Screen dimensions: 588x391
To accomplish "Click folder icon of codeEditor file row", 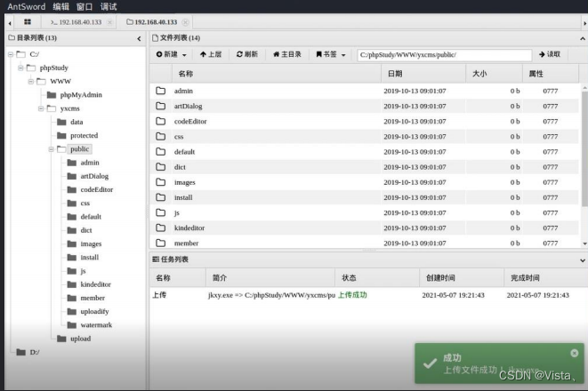I will pyautogui.click(x=160, y=122).
